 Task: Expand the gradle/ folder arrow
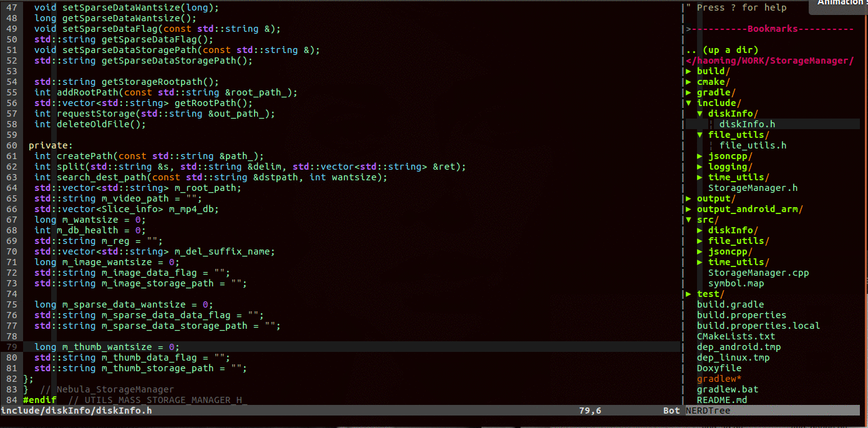pyautogui.click(x=689, y=92)
